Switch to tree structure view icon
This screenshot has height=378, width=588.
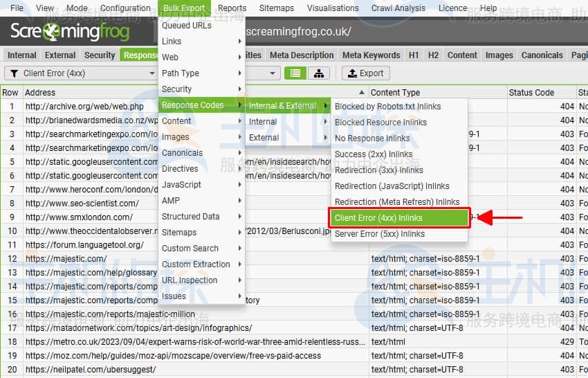click(x=318, y=73)
